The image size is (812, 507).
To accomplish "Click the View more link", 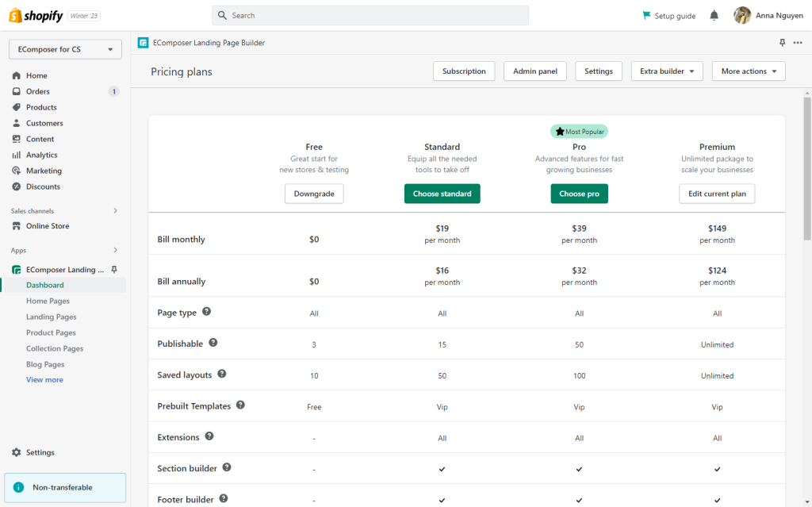I will point(44,380).
